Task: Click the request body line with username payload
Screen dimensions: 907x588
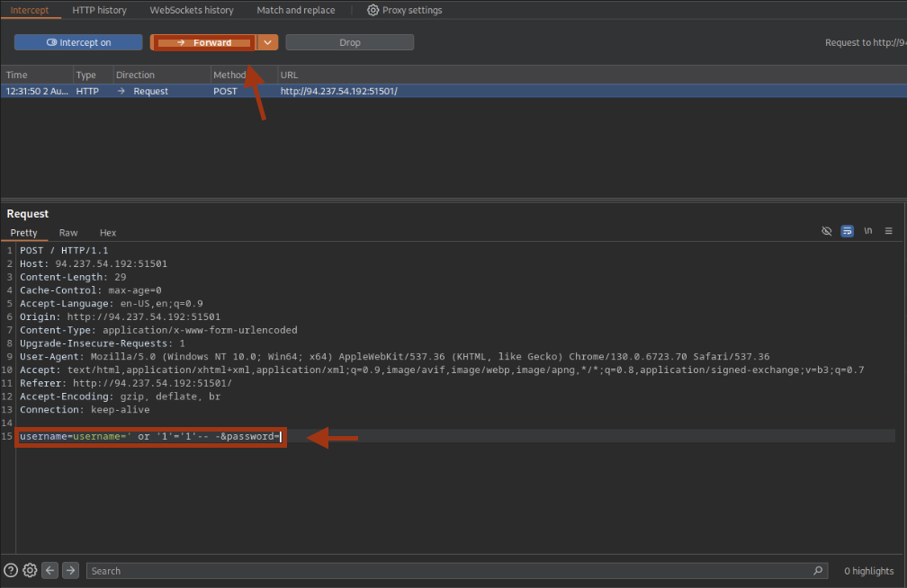Action: 150,437
